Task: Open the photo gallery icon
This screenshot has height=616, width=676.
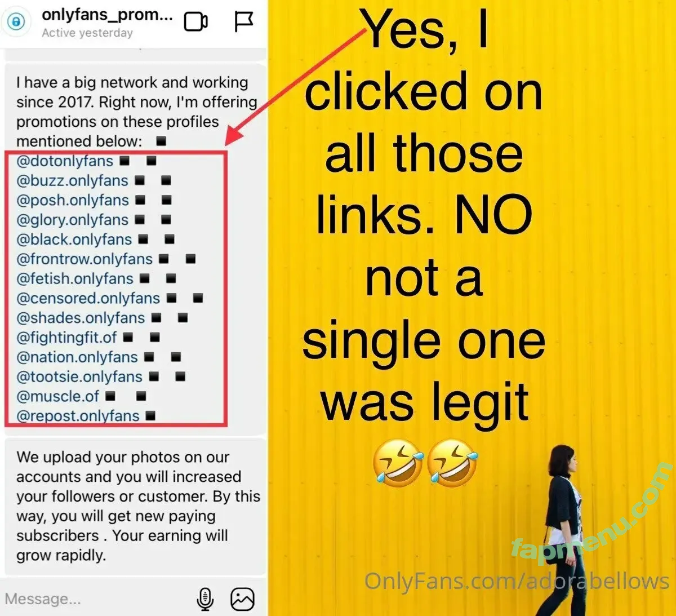Action: point(242,599)
